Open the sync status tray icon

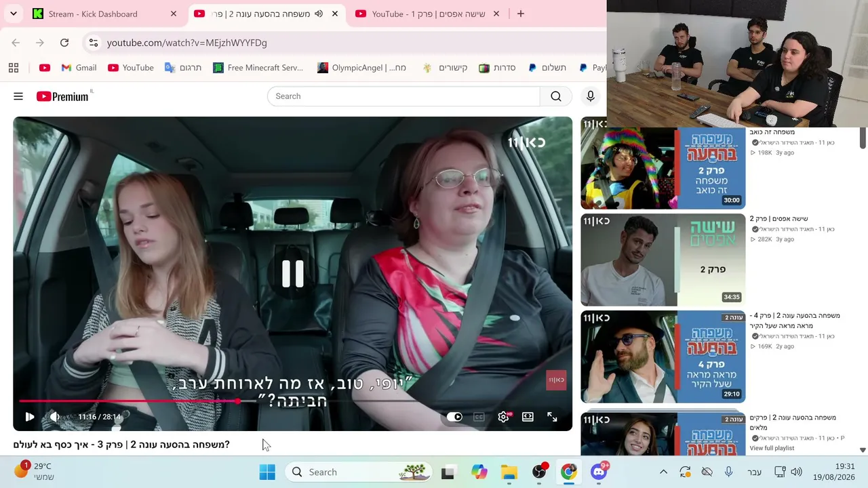[x=686, y=472]
